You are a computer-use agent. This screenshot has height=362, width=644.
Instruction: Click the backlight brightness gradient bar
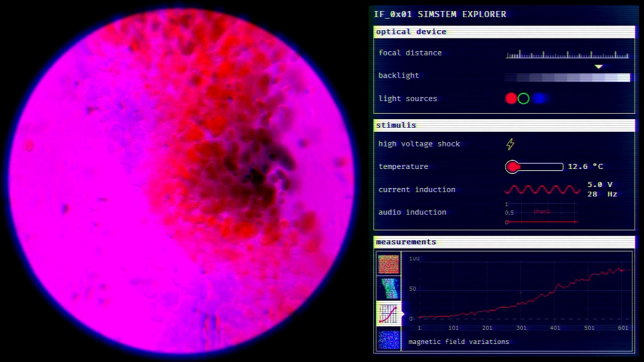point(567,77)
